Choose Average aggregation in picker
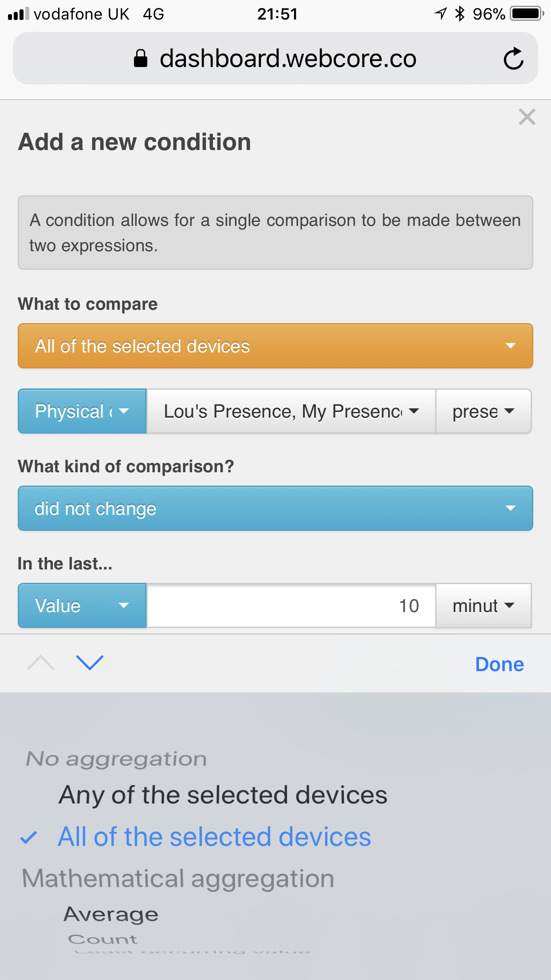 111,914
